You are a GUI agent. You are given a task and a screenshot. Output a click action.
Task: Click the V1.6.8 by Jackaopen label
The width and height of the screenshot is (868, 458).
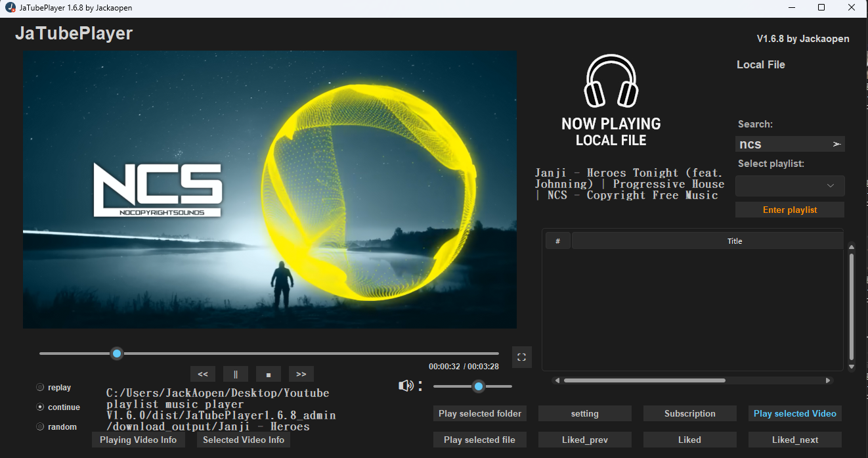(x=803, y=39)
